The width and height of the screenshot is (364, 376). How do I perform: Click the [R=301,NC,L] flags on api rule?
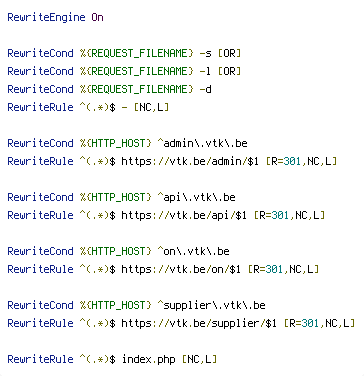(x=289, y=215)
